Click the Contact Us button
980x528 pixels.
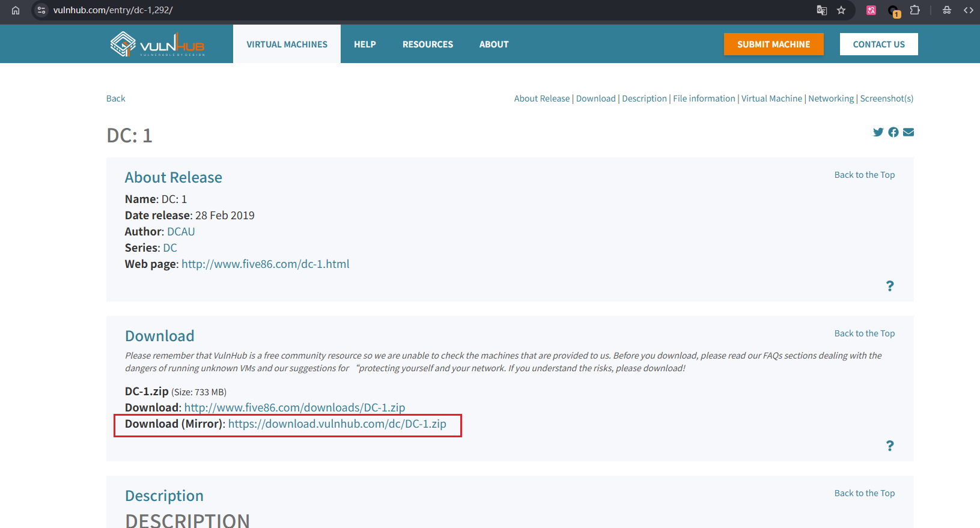pos(878,44)
